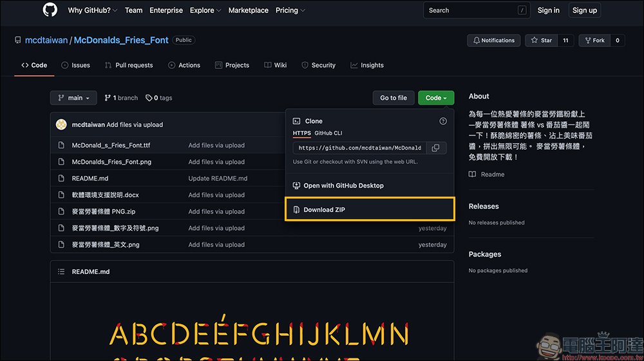Open the Pull requests tab
The width and height of the screenshot is (644, 361).
pyautogui.click(x=129, y=65)
